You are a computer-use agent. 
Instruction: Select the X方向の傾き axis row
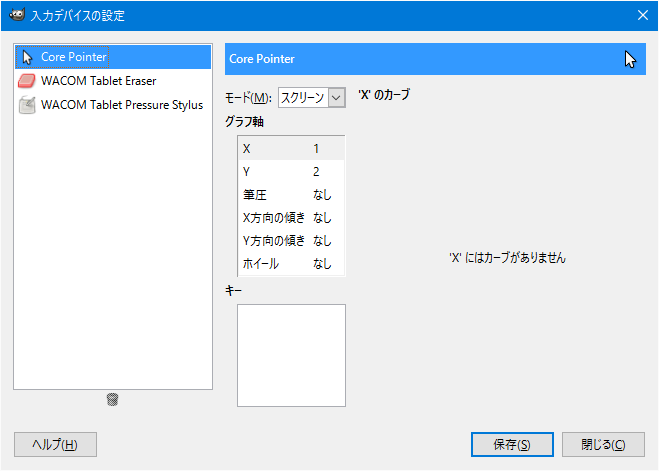tap(291, 218)
